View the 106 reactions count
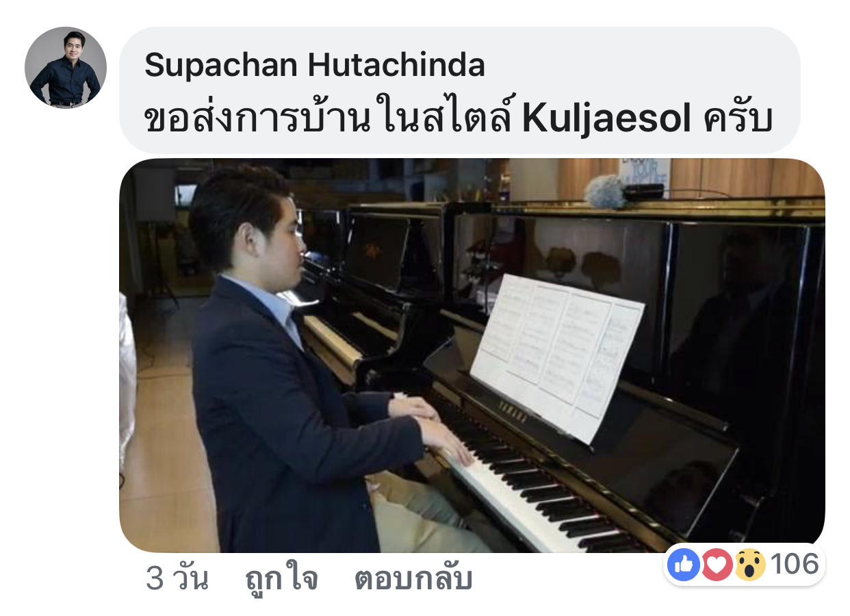Screen dimensions: 850x616 click(x=795, y=565)
